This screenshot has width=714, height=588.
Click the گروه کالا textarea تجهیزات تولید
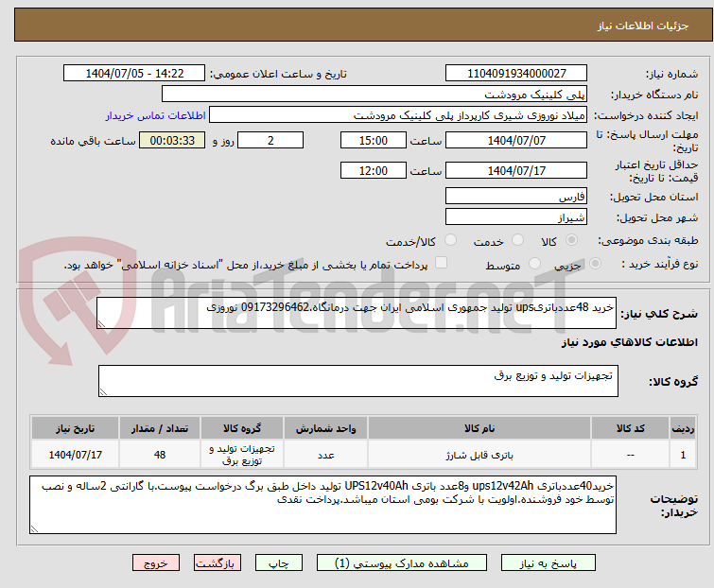click(358, 381)
